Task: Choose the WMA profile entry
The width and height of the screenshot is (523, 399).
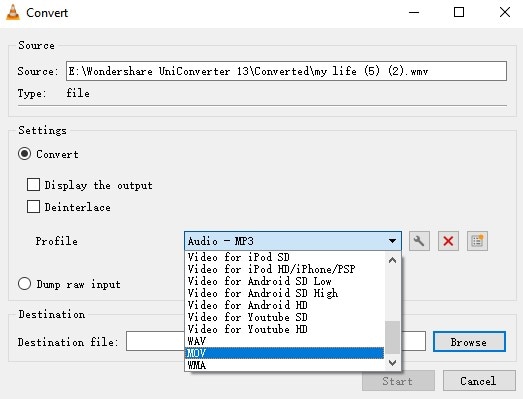Action: pos(284,365)
